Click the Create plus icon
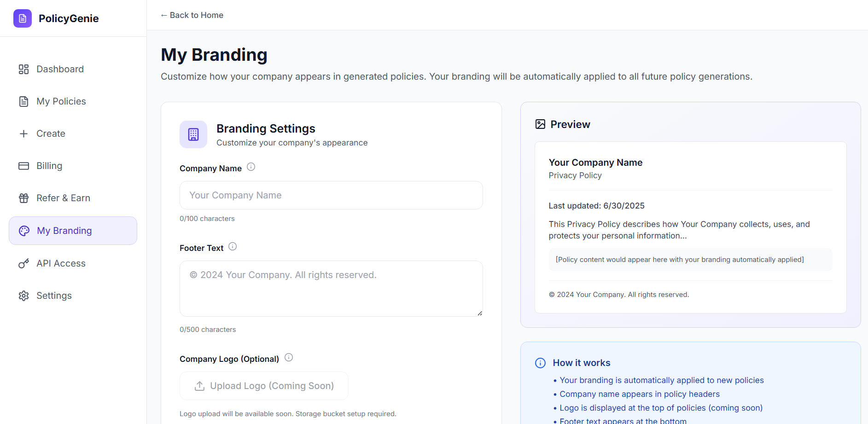 tap(23, 134)
